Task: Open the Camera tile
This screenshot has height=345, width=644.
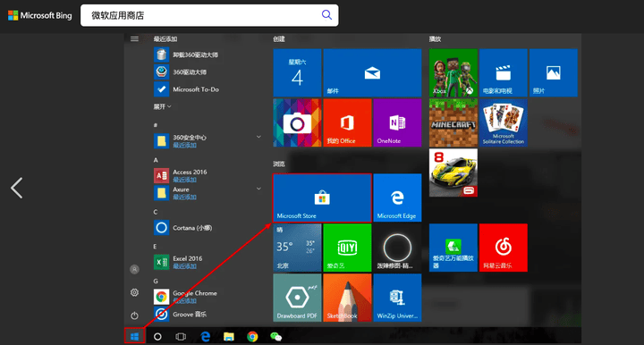Action: click(297, 122)
